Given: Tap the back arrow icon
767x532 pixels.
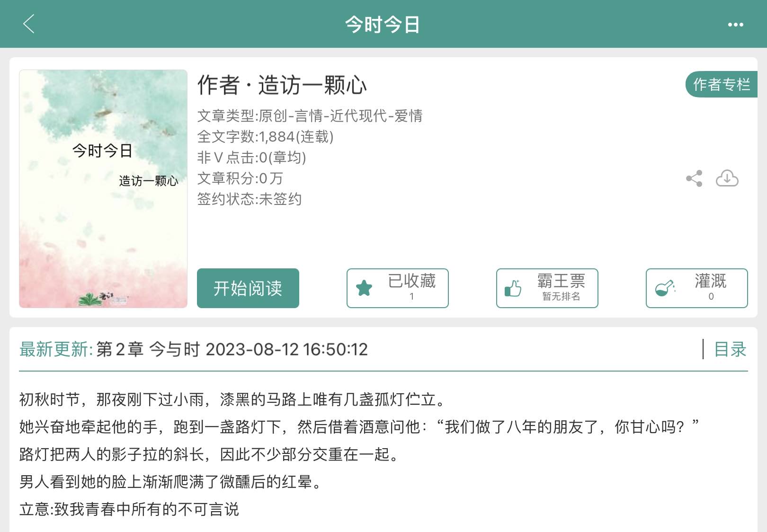Looking at the screenshot, I should point(29,24).
